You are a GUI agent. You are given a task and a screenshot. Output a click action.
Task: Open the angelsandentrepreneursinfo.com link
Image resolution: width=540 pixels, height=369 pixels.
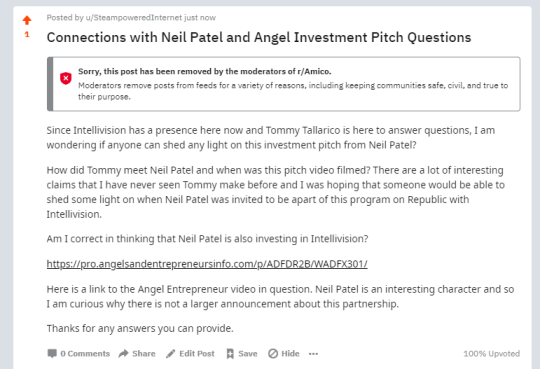(207, 264)
